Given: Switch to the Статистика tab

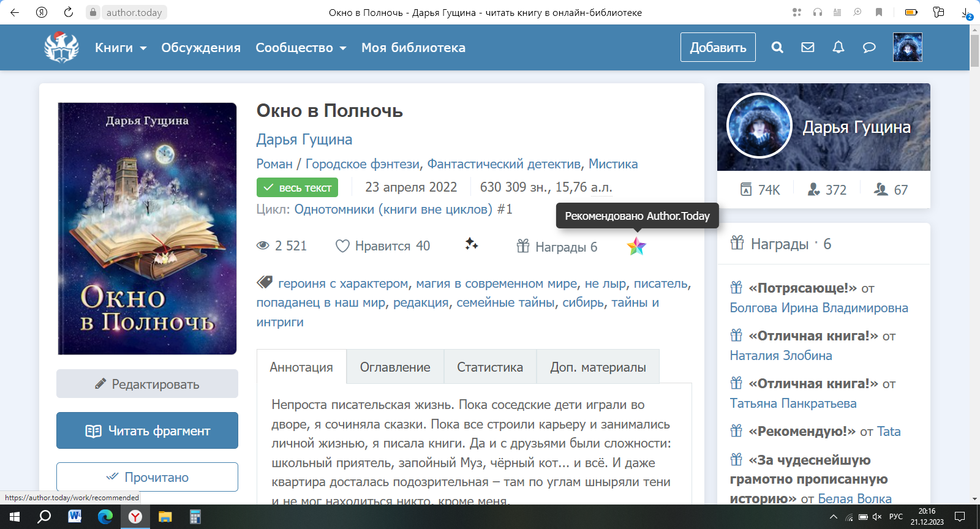Looking at the screenshot, I should (x=489, y=367).
